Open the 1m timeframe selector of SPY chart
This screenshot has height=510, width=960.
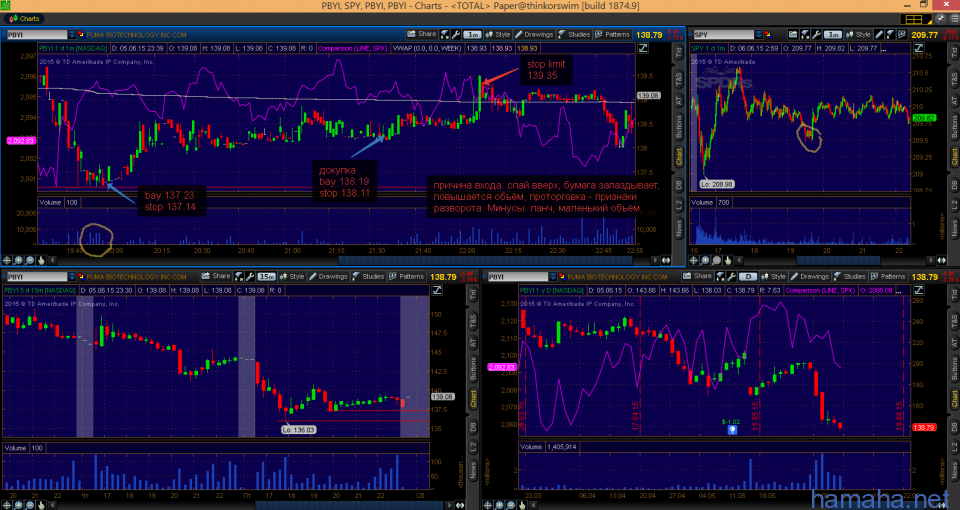tap(833, 35)
